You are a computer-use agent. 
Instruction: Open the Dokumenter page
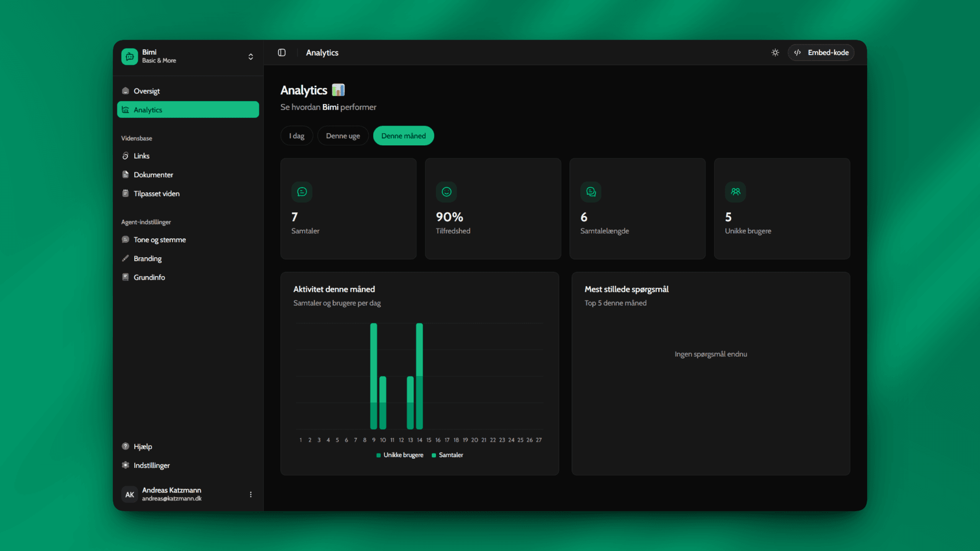(153, 175)
